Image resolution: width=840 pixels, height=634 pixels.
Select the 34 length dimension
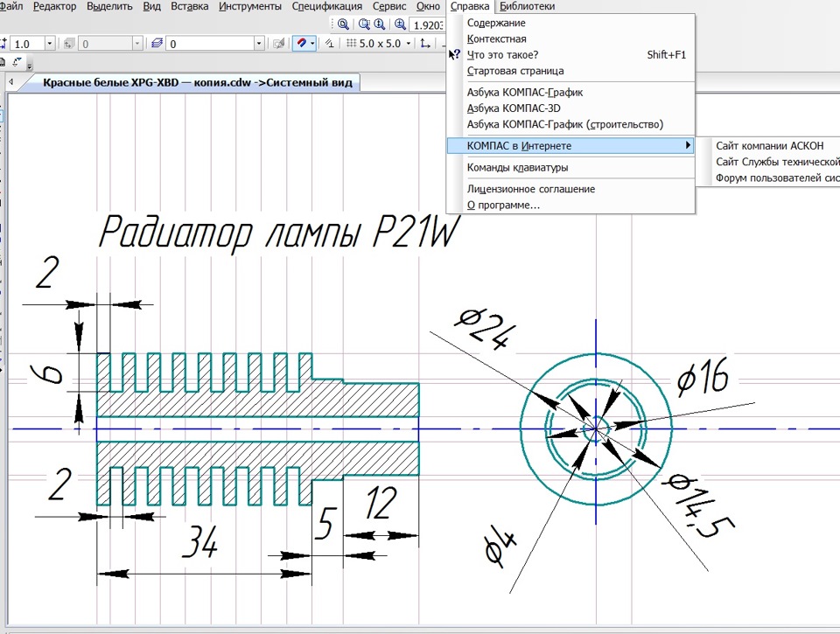tap(199, 541)
